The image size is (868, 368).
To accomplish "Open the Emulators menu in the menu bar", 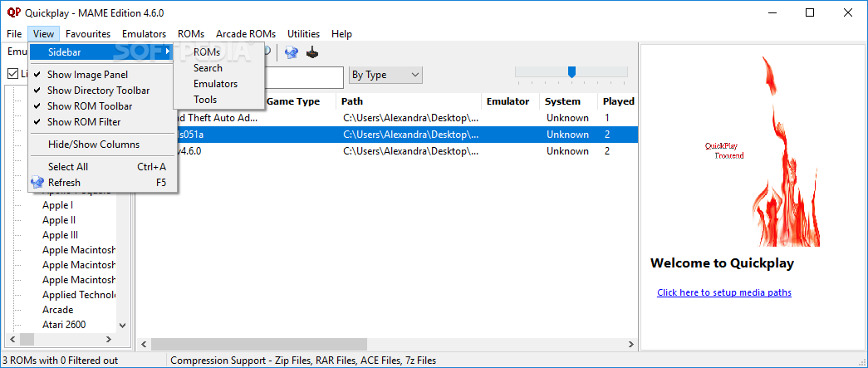I will tap(144, 34).
